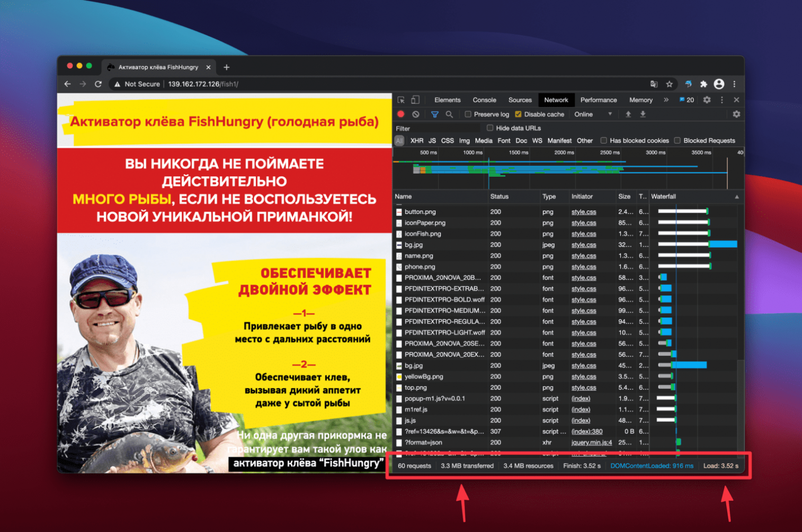Image resolution: width=802 pixels, height=532 pixels.
Task: Filter requests by JS type
Action: [432, 140]
